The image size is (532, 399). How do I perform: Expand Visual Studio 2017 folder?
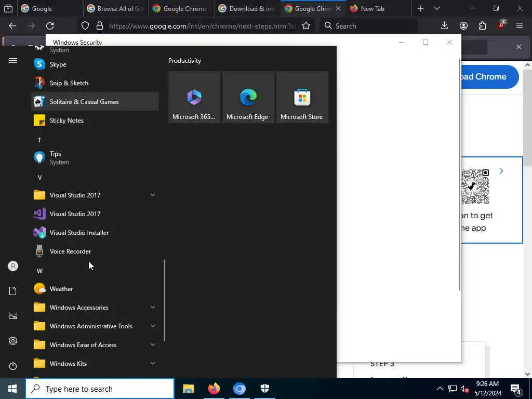pos(95,195)
